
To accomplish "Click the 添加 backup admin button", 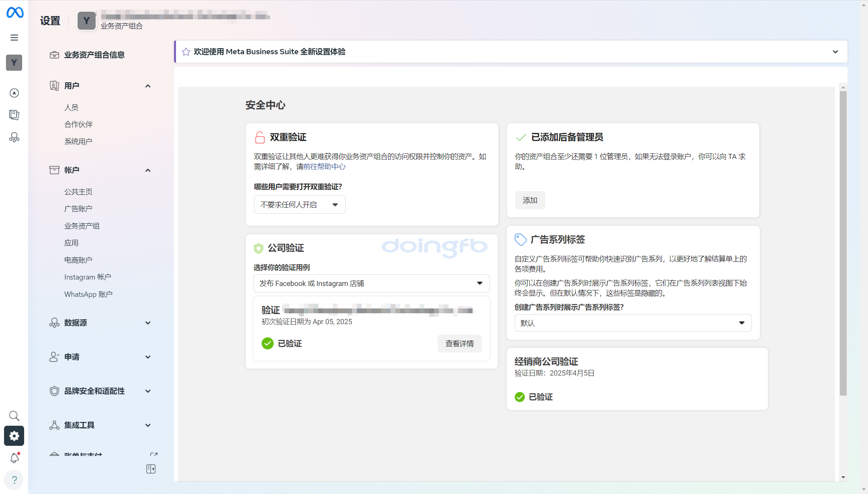I will click(x=530, y=200).
